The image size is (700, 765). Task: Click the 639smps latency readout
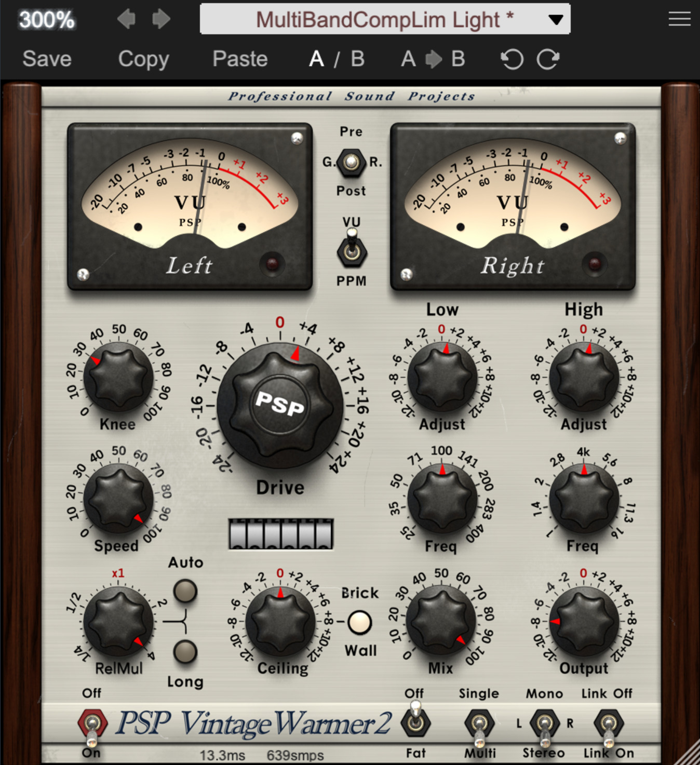coord(295,755)
